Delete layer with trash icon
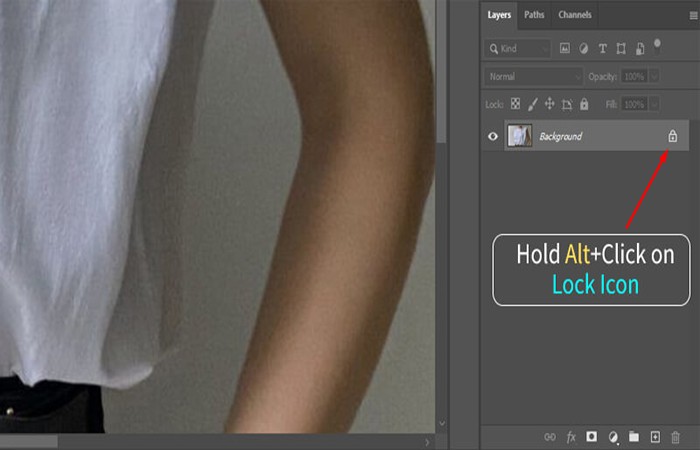The width and height of the screenshot is (700, 450). coord(675,437)
